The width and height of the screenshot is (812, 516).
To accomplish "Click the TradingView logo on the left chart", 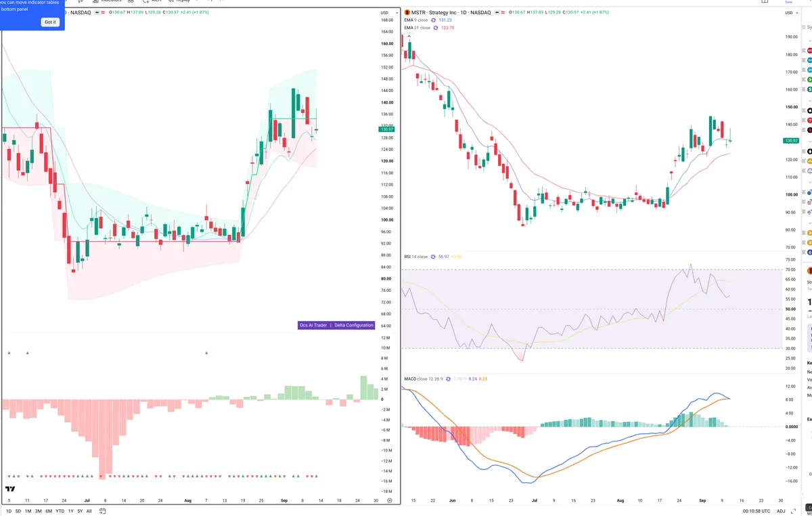I will pos(11,489).
